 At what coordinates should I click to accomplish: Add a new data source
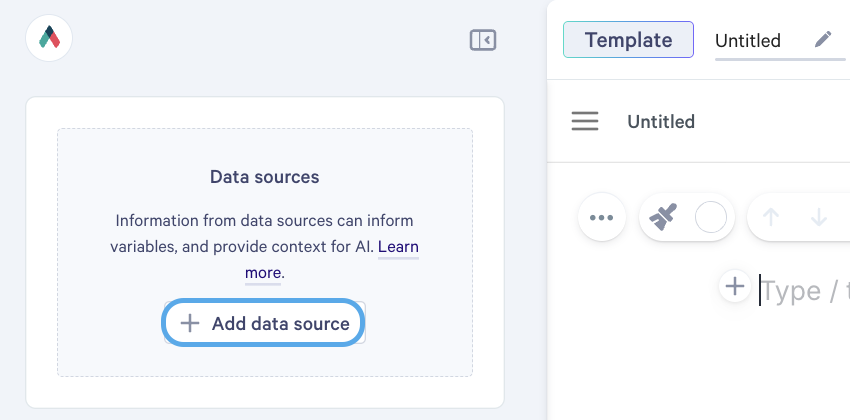point(263,323)
